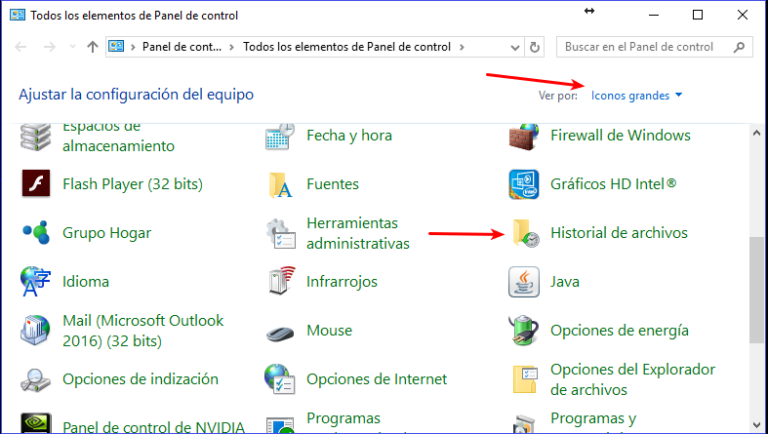
Task: Click the Infrarrojos device icon
Action: 282,281
